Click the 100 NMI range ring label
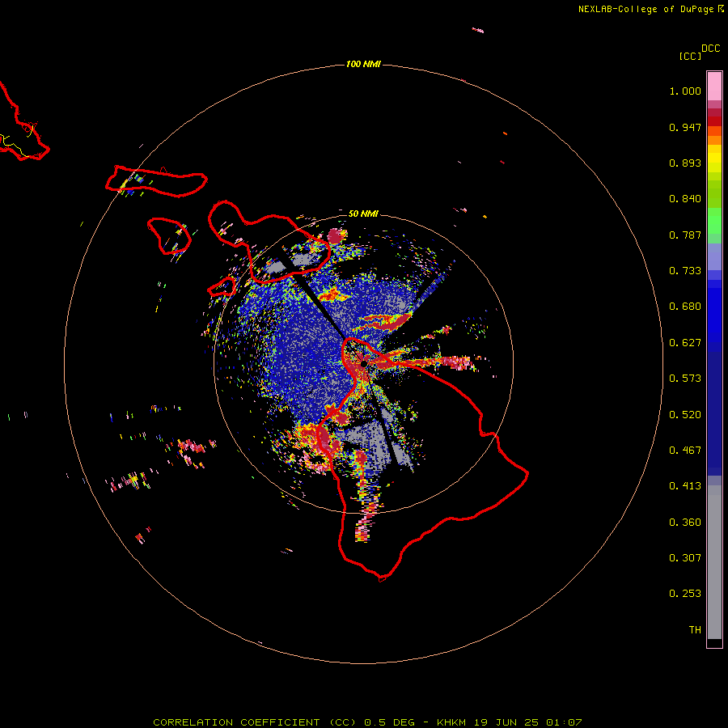 pyautogui.click(x=363, y=64)
